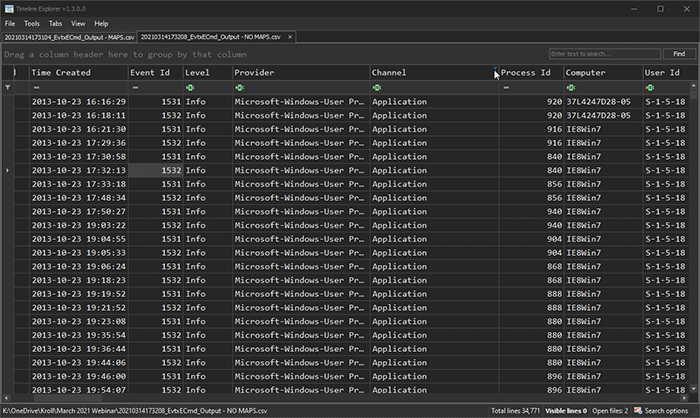Screen dimensions: 700x418
Task: Sort by Computer column header
Action: (x=603, y=73)
